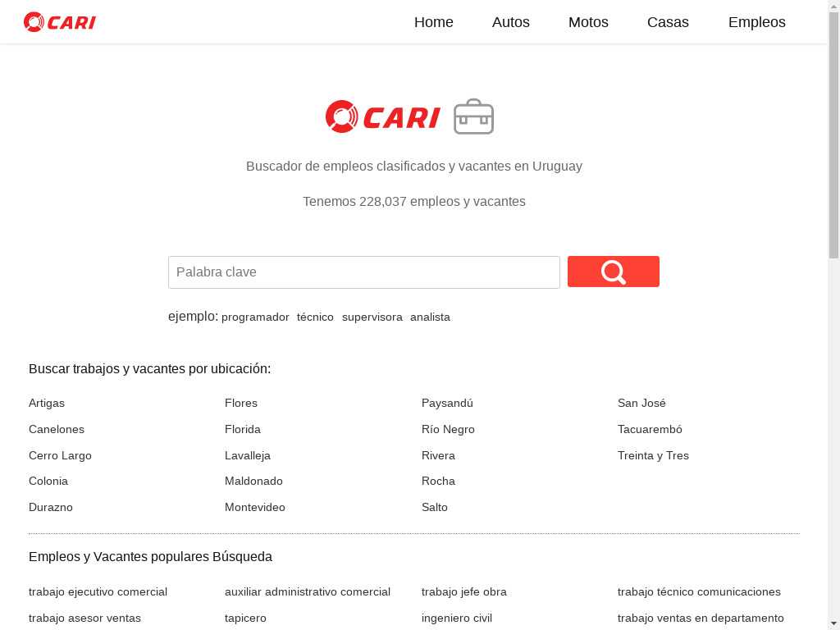Click the CARI logo in the header
Image resolution: width=840 pixels, height=630 pixels.
pyautogui.click(x=59, y=22)
